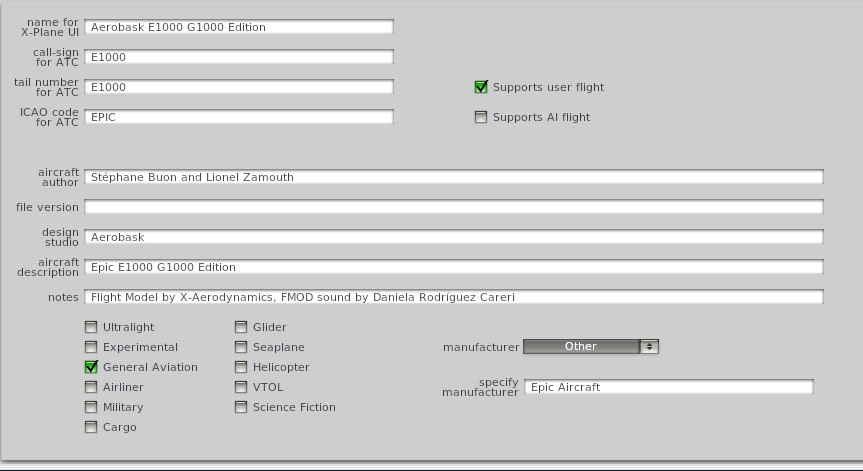Toggle the VTOL checkbox

(241, 387)
